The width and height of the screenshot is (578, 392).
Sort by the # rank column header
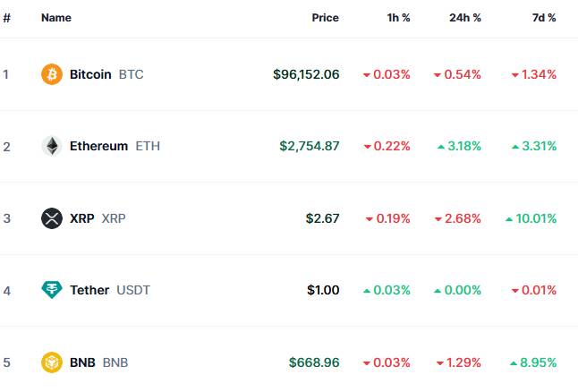coord(6,18)
